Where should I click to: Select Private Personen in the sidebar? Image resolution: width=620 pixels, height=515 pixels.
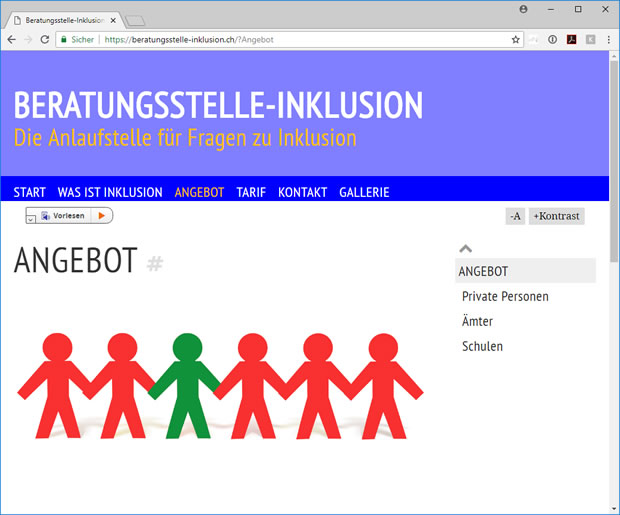coord(505,297)
